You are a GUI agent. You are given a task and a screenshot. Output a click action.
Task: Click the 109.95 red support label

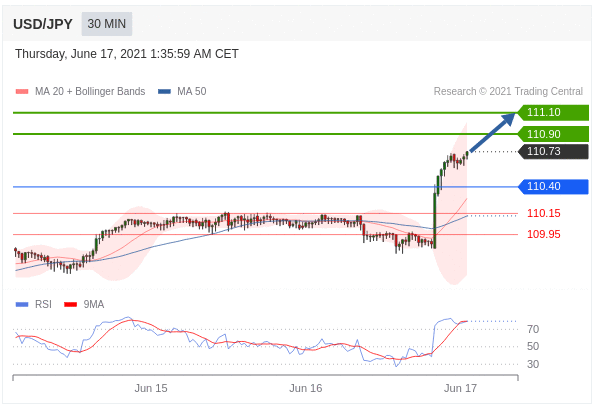pos(544,234)
